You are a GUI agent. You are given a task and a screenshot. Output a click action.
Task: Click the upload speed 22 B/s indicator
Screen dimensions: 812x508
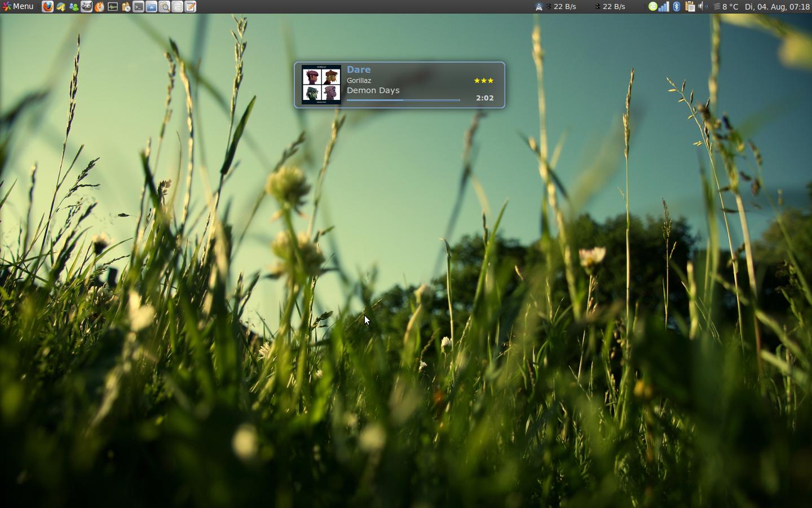pos(610,7)
